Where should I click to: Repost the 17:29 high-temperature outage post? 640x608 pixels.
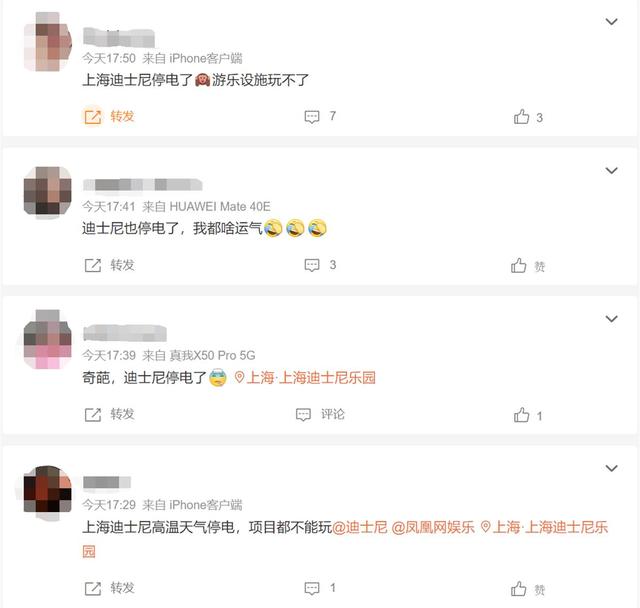(x=109, y=588)
